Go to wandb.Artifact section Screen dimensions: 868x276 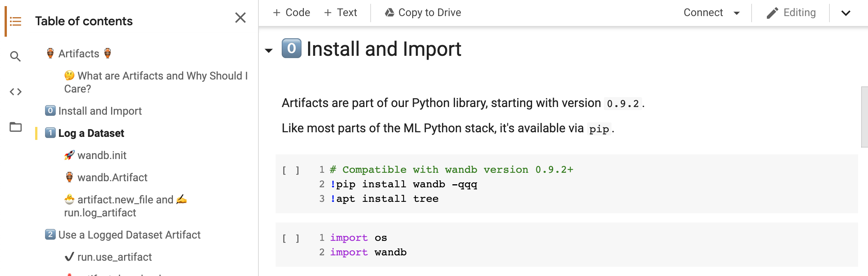106,177
